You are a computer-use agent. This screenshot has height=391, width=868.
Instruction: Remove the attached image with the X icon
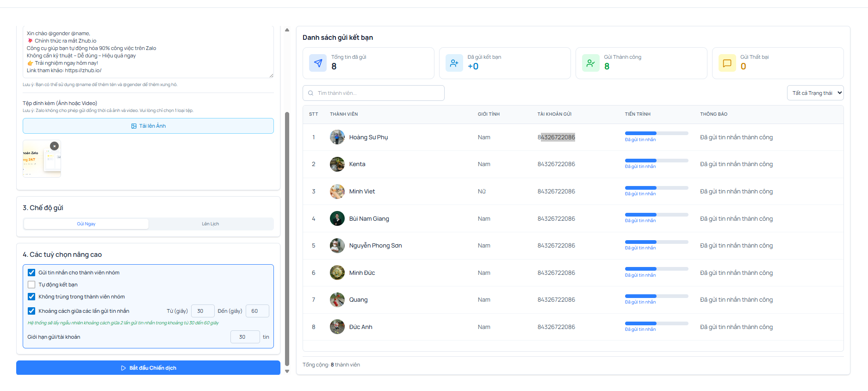[55, 146]
